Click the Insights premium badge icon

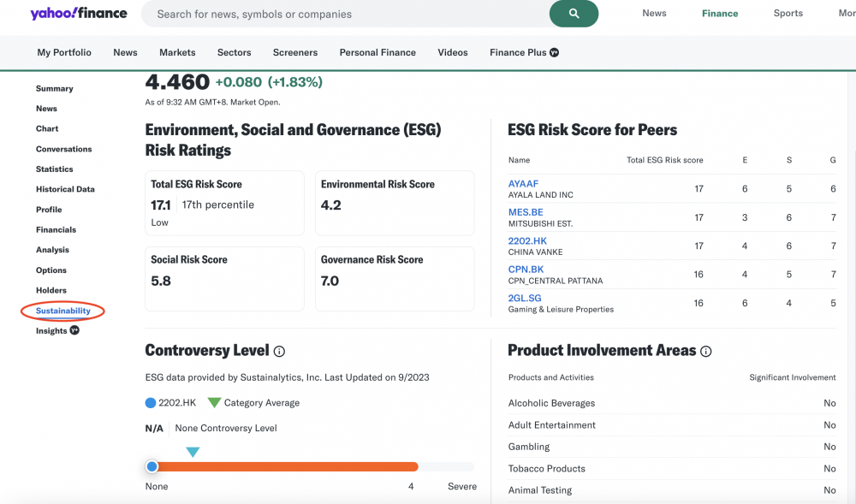pos(74,330)
